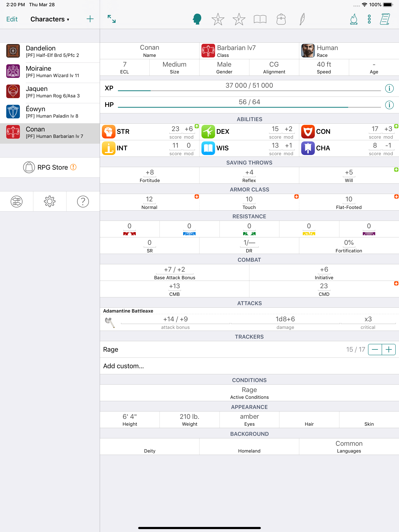Decrease the Rage tracker
399x532 pixels.
[375, 350]
